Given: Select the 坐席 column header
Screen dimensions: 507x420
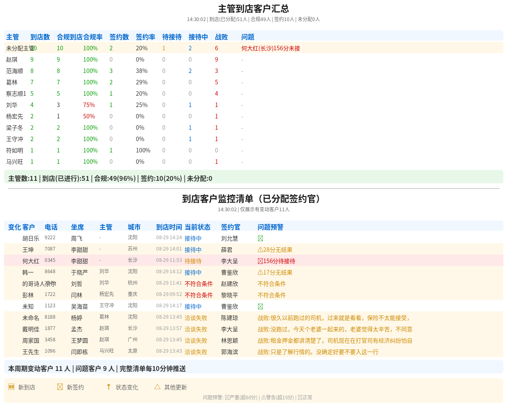Looking at the screenshot, I should click(x=77, y=227).
